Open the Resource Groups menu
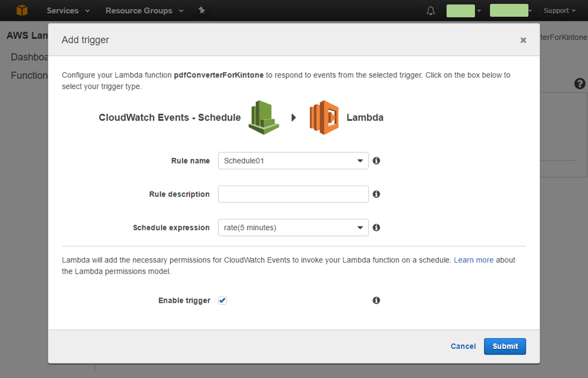Image resolution: width=588 pixels, height=378 pixels. (x=144, y=11)
